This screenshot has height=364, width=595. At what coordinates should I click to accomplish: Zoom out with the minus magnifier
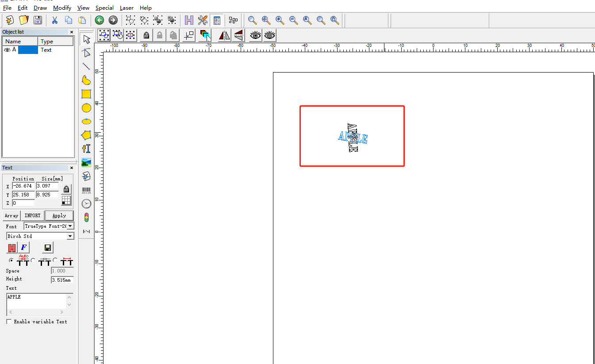(x=293, y=20)
